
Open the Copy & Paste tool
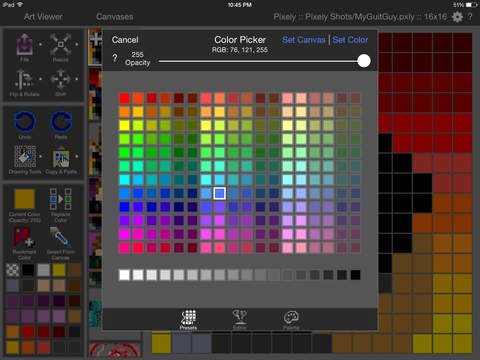pyautogui.click(x=61, y=158)
